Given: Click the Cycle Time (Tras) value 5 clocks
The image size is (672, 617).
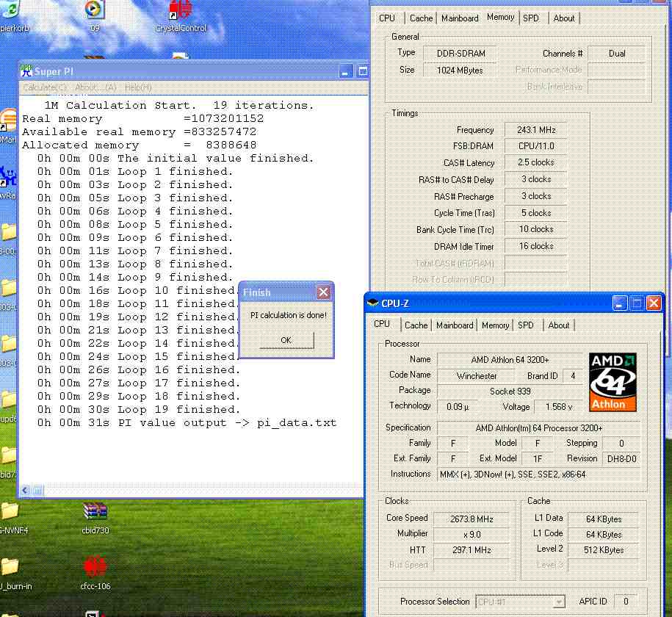Looking at the screenshot, I should [536, 213].
